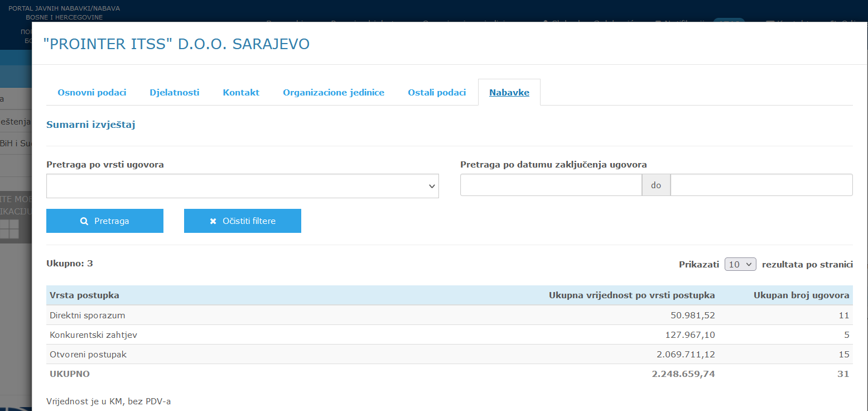Click the total contract count 31
The image size is (868, 411).
(843, 374)
